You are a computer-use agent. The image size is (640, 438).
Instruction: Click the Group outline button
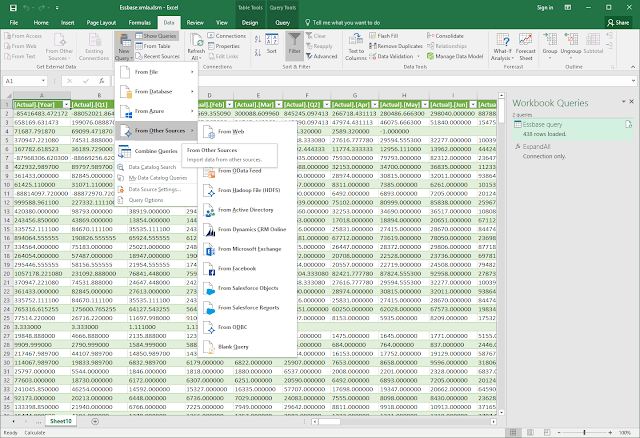click(x=550, y=45)
